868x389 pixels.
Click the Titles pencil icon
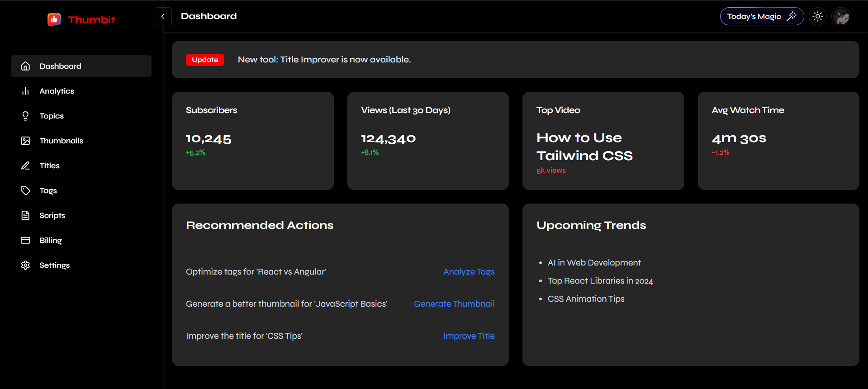click(26, 166)
